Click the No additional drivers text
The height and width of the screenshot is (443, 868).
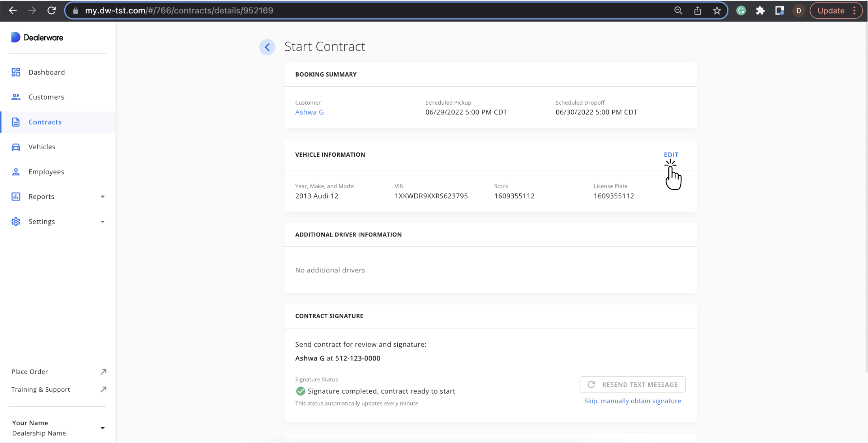[x=330, y=270]
